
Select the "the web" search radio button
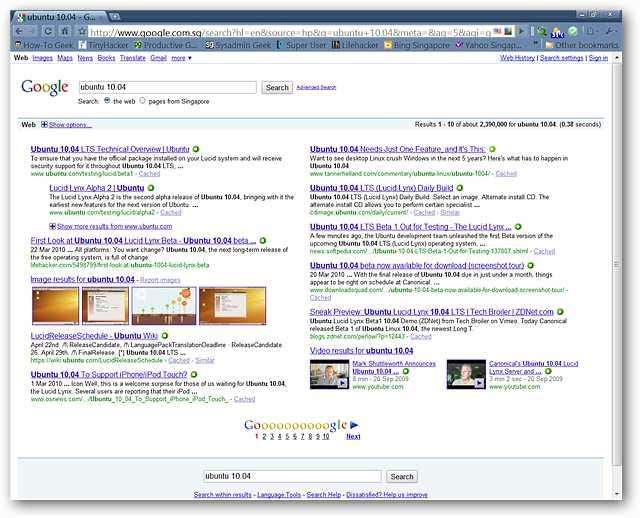(107, 100)
